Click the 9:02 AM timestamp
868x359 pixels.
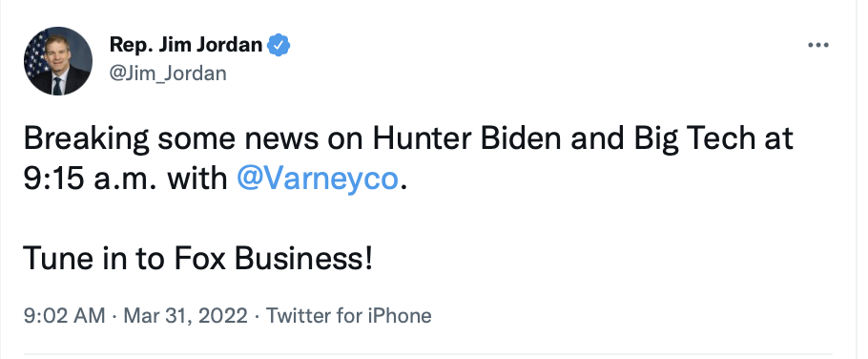(x=64, y=316)
